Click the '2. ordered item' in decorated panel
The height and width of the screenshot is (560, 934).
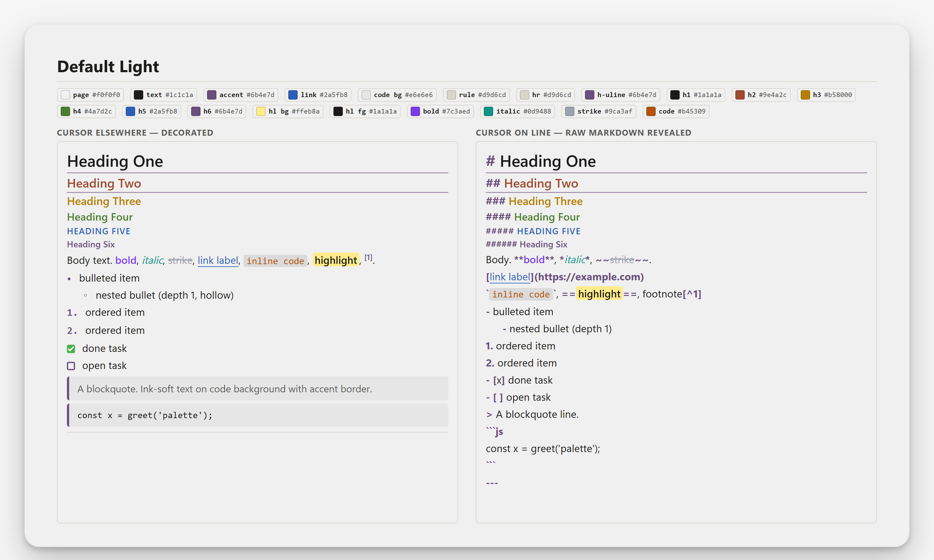coord(106,331)
